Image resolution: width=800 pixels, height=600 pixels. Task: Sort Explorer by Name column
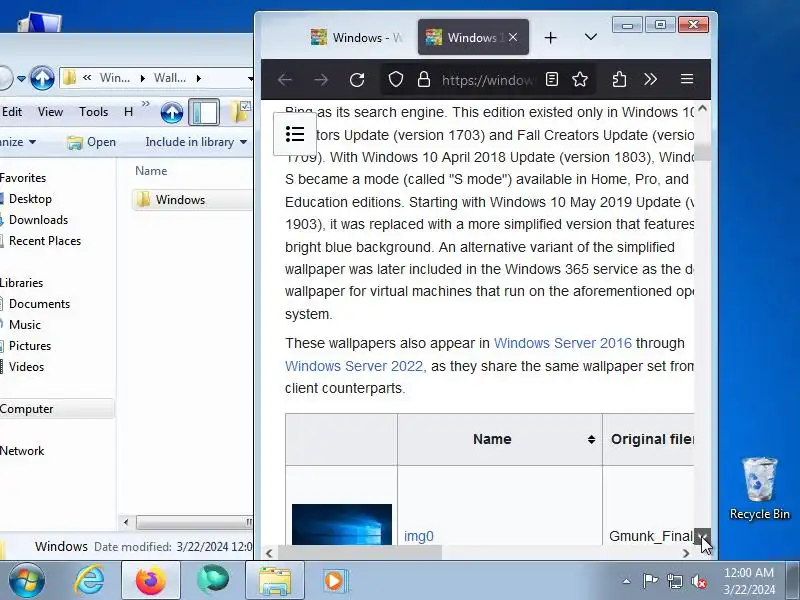tap(151, 171)
